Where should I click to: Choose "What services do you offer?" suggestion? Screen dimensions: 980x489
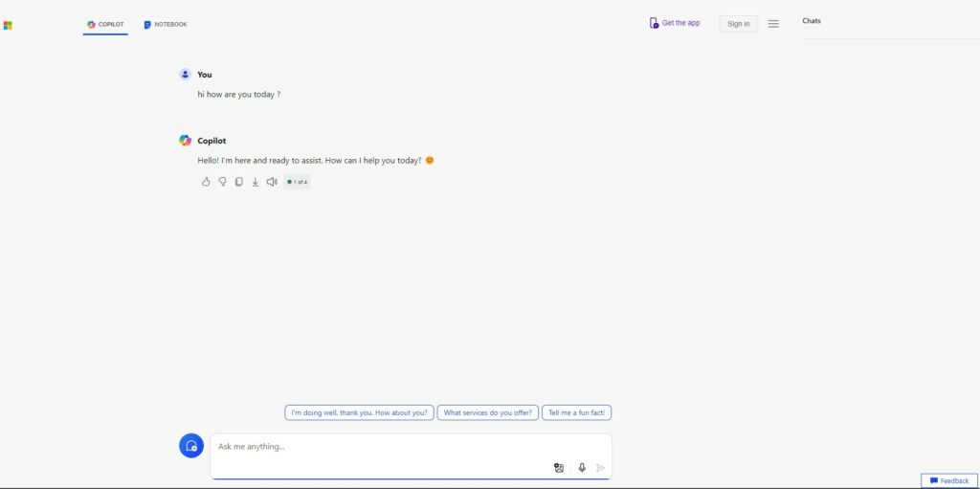click(487, 412)
